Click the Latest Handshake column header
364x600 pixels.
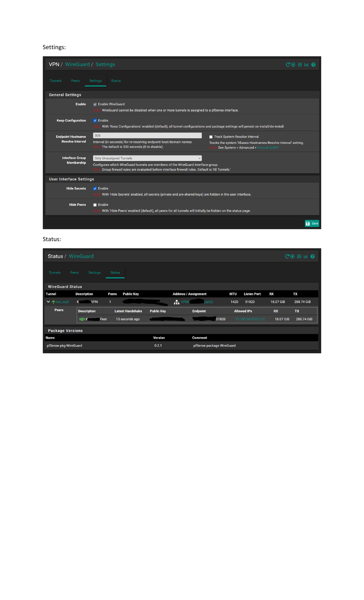click(128, 311)
